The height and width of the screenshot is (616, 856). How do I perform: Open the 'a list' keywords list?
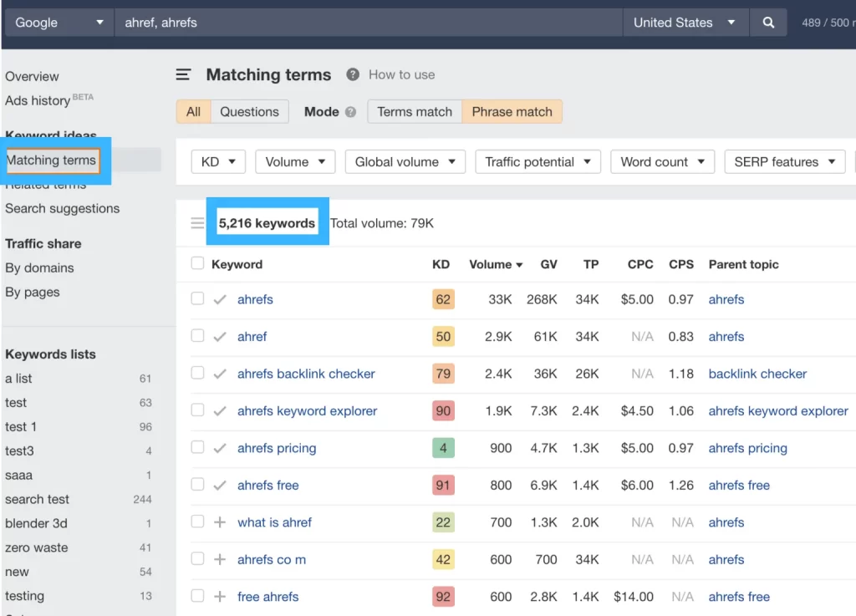(x=18, y=379)
